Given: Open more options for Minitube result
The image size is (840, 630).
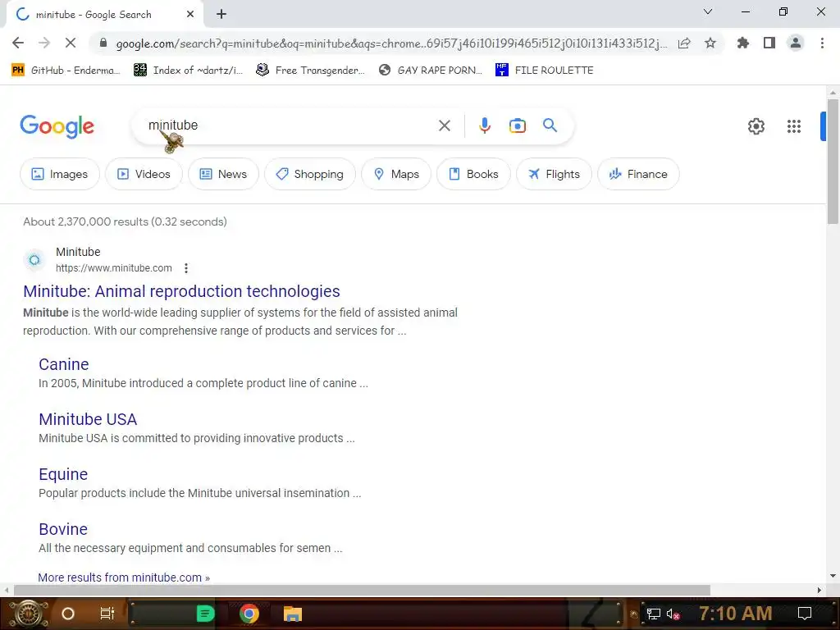Looking at the screenshot, I should click(186, 268).
